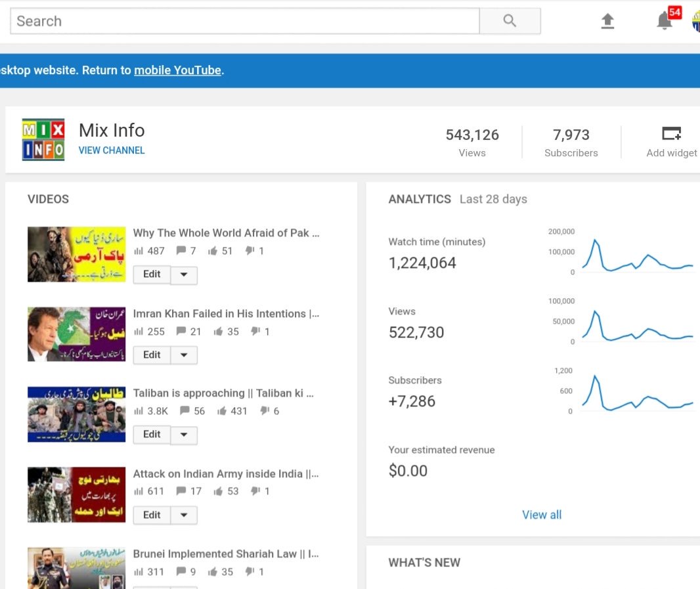Open the upload video icon
700x589 pixels.
(x=607, y=21)
